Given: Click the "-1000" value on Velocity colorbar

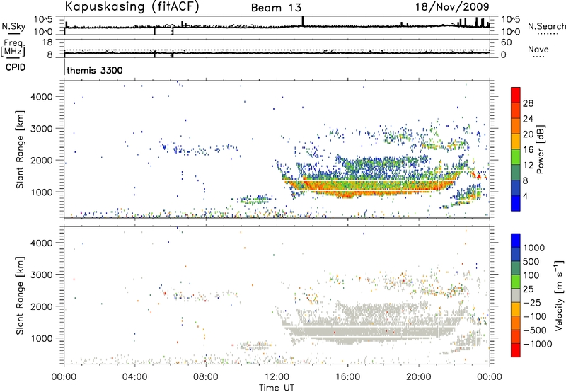Looking at the screenshot, I should (538, 344).
